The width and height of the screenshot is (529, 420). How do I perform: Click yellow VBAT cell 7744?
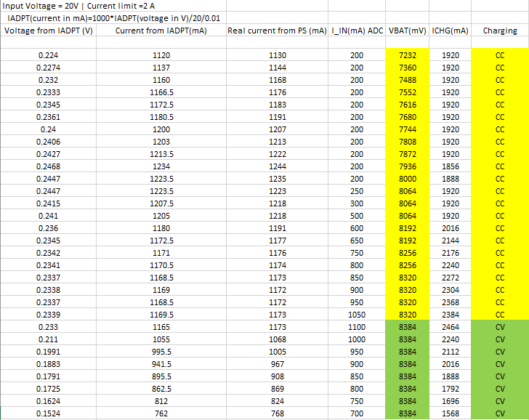408,129
